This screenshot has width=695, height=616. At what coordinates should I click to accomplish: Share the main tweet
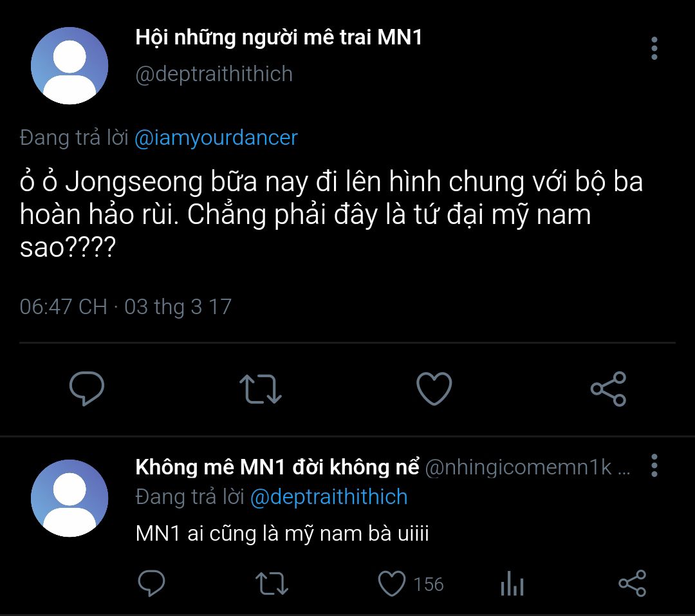click(x=608, y=389)
